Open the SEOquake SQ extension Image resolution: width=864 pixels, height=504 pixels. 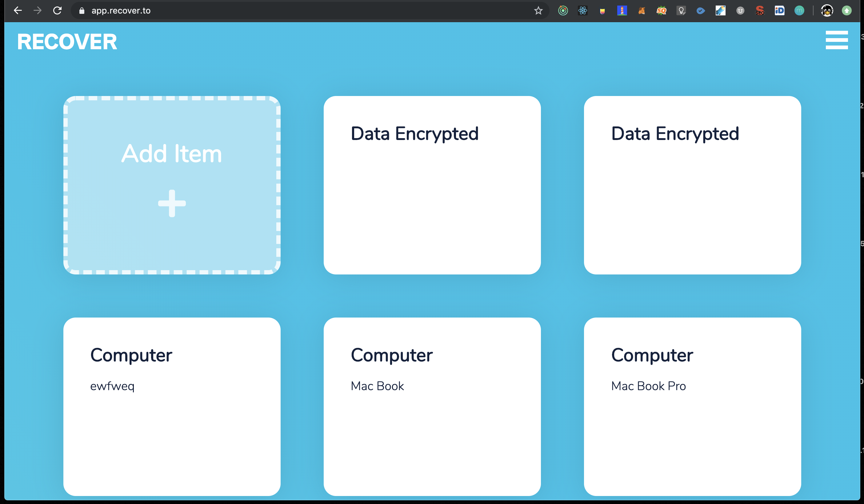coord(661,11)
